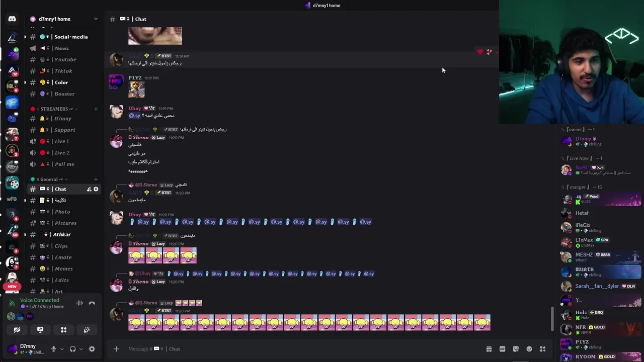Click P1YZ username in chat

(135, 78)
